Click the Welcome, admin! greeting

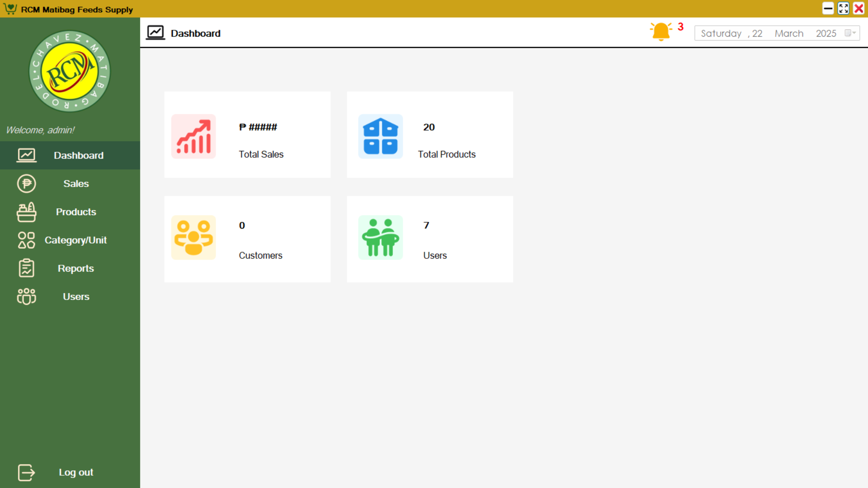coord(40,130)
